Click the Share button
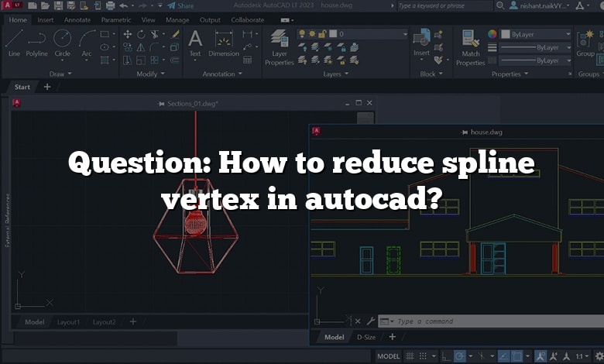Image resolution: width=604 pixels, height=364 pixels. click(180, 5)
